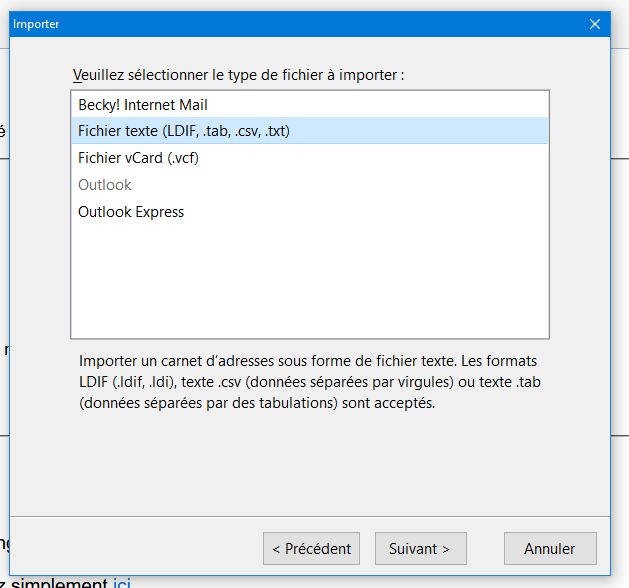
Task: Pick Outlook Express from the list
Action: coord(131,212)
